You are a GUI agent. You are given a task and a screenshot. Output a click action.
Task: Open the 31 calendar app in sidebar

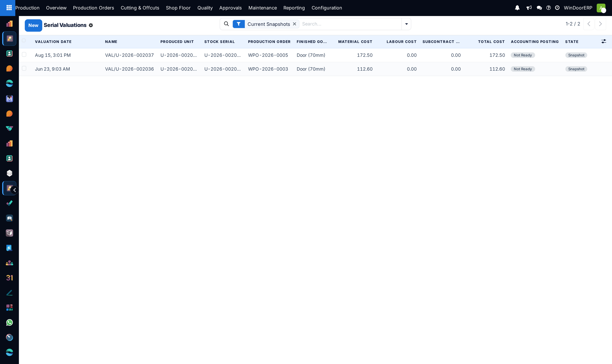tap(9, 278)
